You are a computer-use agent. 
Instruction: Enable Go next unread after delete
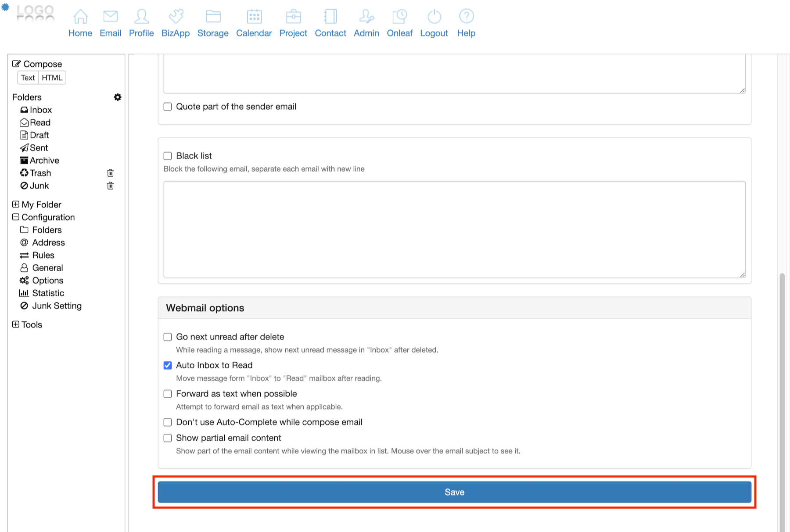click(x=168, y=337)
